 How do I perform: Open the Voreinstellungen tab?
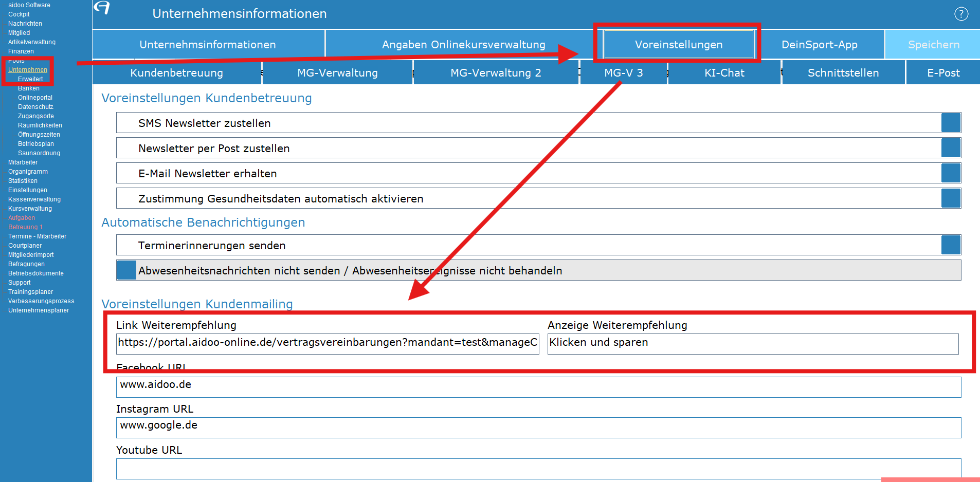(x=678, y=45)
